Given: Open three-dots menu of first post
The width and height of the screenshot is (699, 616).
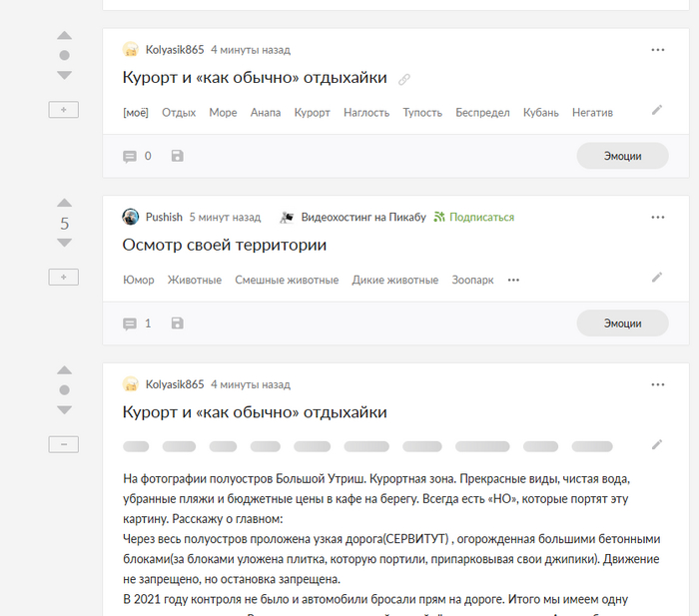Looking at the screenshot, I should pos(657,50).
